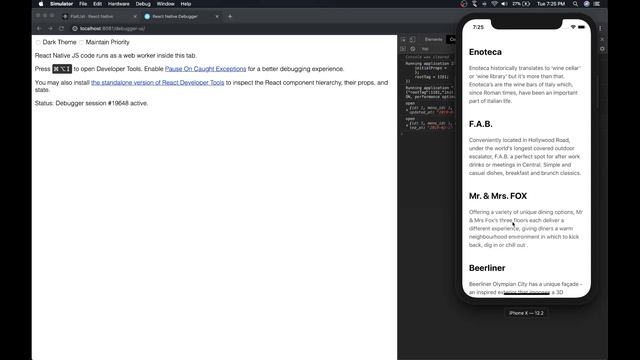Image resolution: width=640 pixels, height=360 pixels.
Task: Toggle the console sidebar icon
Action: click(403, 49)
